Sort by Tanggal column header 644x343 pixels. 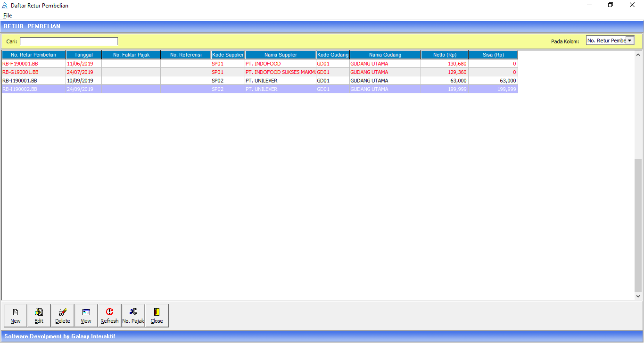tap(83, 55)
